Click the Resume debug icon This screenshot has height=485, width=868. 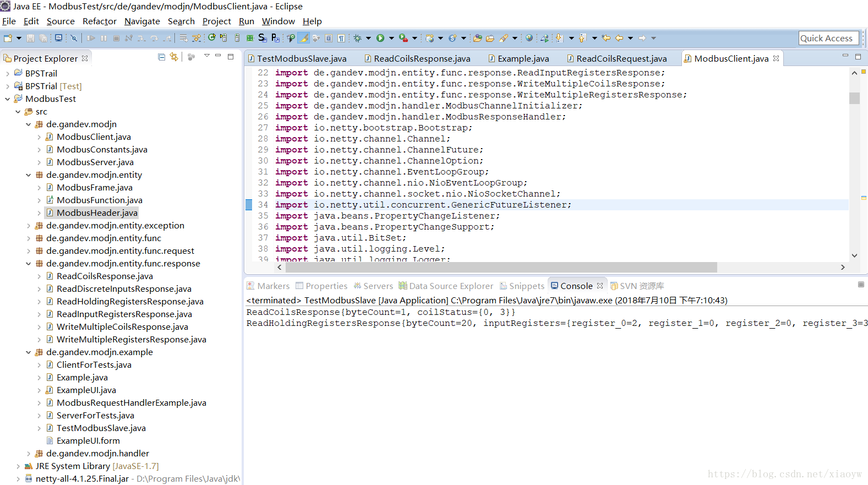pyautogui.click(x=91, y=38)
